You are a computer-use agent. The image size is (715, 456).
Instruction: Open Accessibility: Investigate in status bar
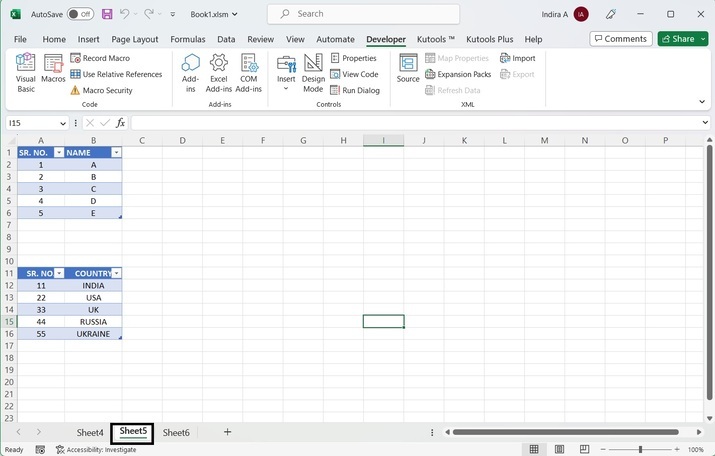point(96,450)
